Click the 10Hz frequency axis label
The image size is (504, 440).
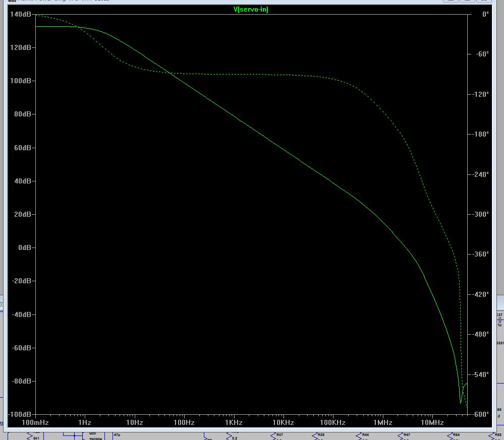pyautogui.click(x=135, y=423)
